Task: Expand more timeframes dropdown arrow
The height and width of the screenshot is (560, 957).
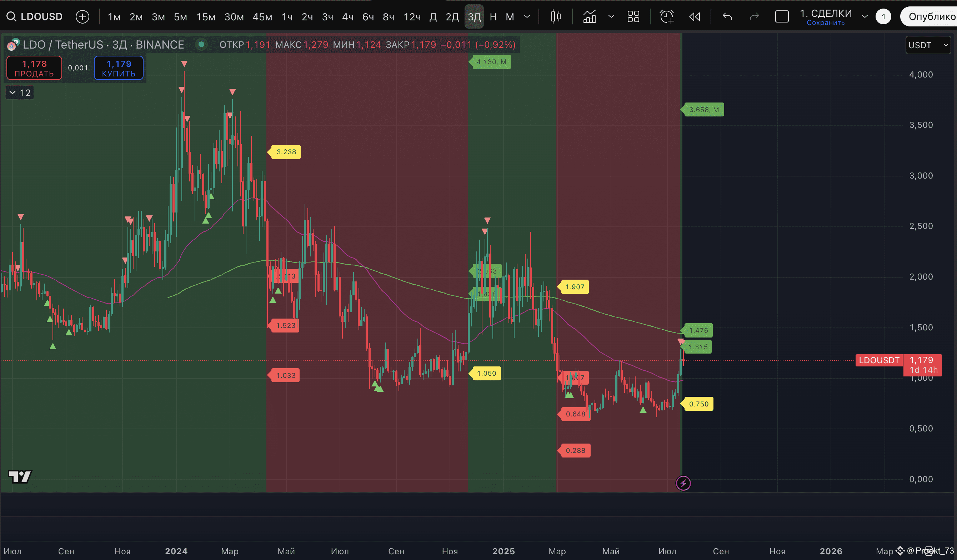Action: 527,17
